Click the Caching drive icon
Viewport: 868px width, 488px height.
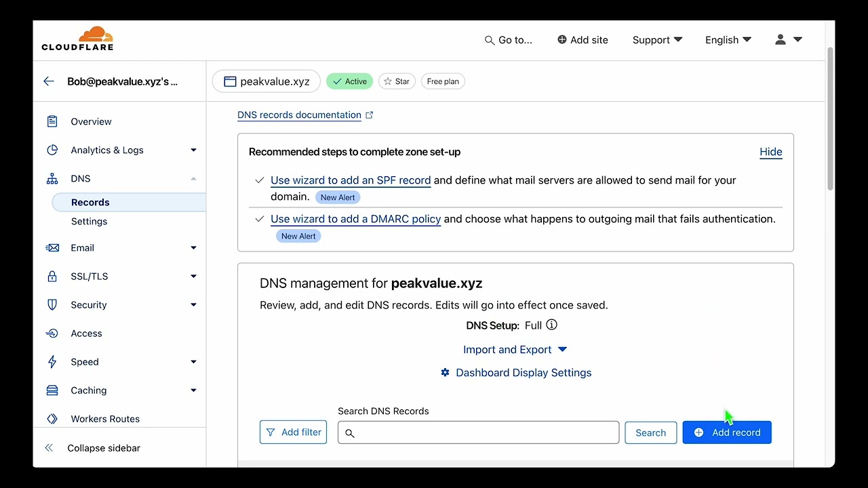click(52, 390)
